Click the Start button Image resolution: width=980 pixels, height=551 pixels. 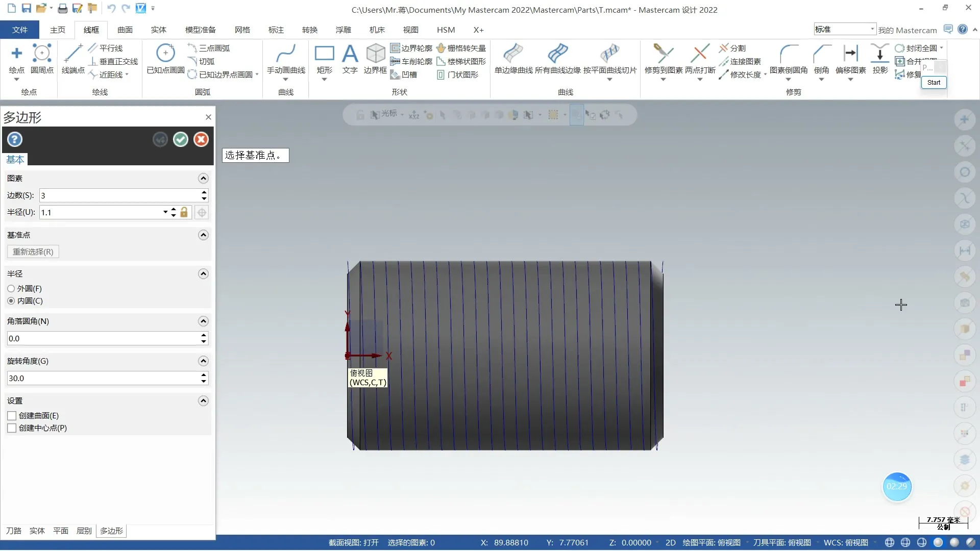934,83
